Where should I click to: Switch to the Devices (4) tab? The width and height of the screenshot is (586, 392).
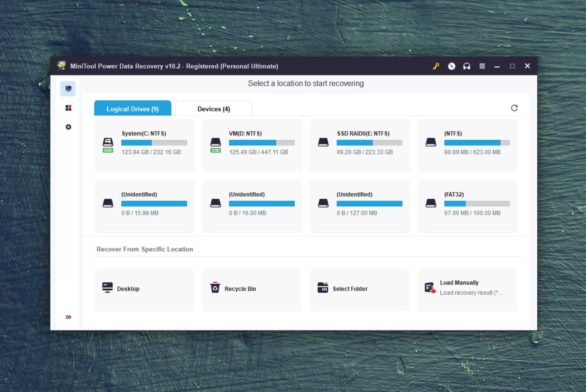click(214, 109)
